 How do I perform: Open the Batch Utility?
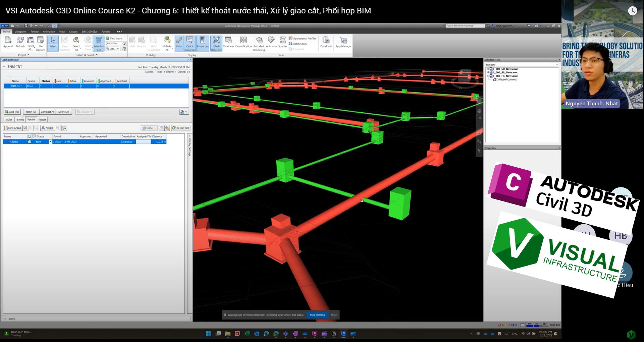coord(298,44)
